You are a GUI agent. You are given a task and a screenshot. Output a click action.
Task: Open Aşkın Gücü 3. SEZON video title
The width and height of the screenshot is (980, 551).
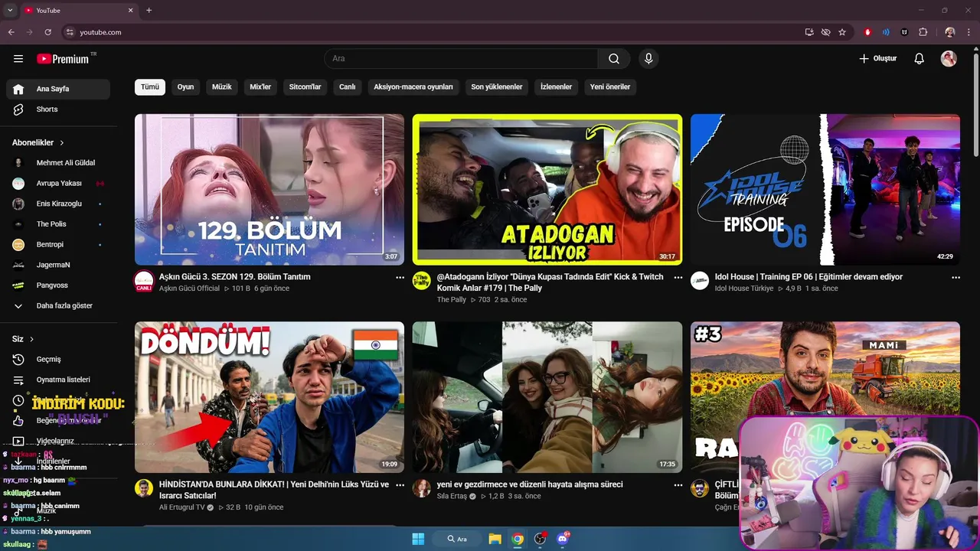click(x=235, y=277)
